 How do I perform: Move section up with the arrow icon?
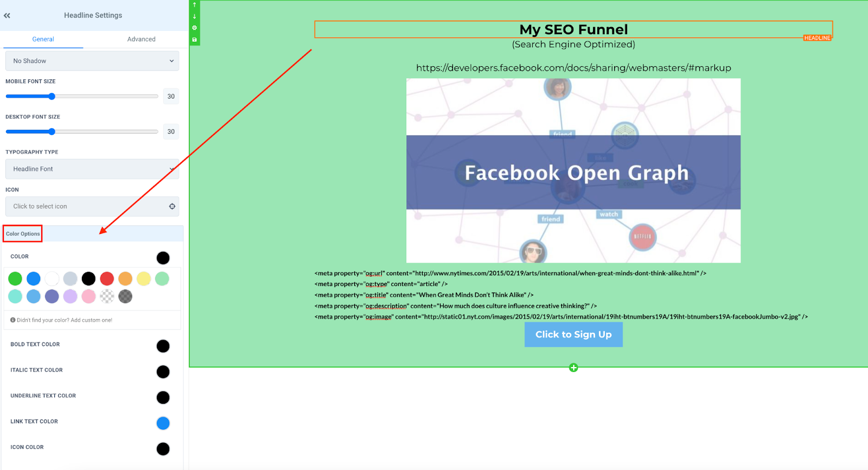[194, 5]
